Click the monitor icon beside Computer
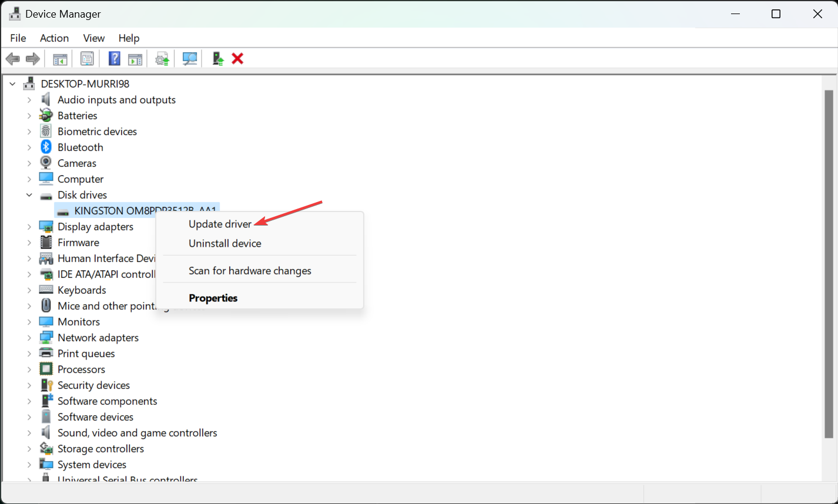Viewport: 838px width, 504px height. (46, 179)
